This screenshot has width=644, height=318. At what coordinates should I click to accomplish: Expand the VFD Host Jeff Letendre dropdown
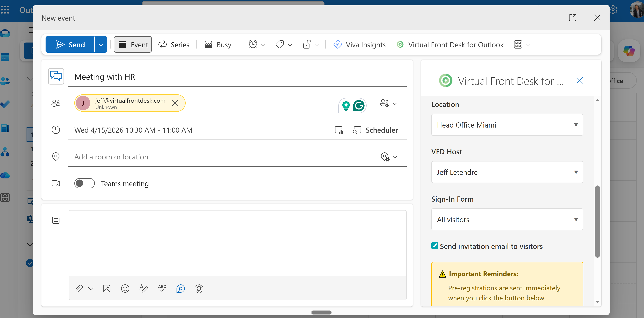click(507, 172)
